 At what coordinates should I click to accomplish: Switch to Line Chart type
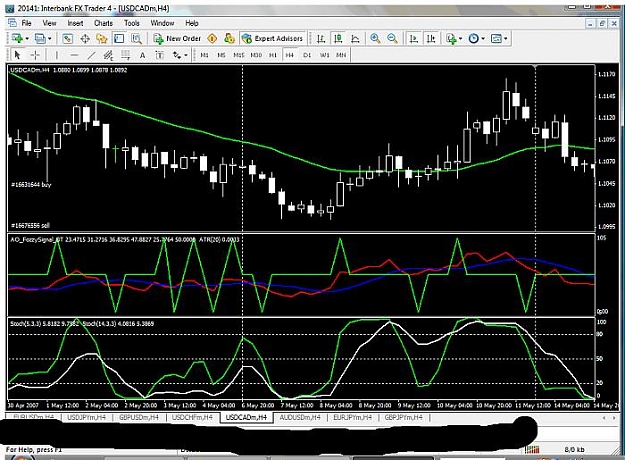[x=355, y=38]
